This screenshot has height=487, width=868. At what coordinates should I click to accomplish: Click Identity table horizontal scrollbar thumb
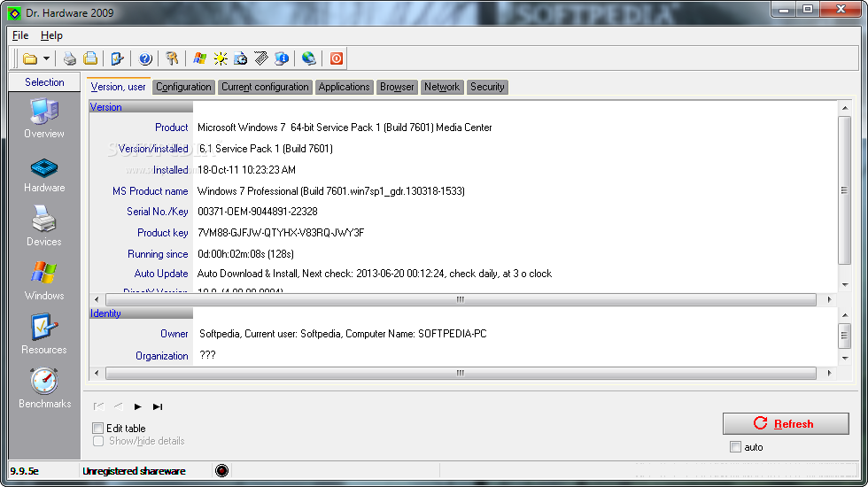pyautogui.click(x=461, y=373)
